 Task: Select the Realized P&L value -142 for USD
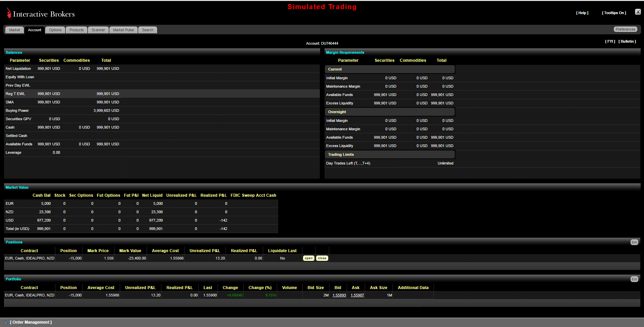point(224,220)
